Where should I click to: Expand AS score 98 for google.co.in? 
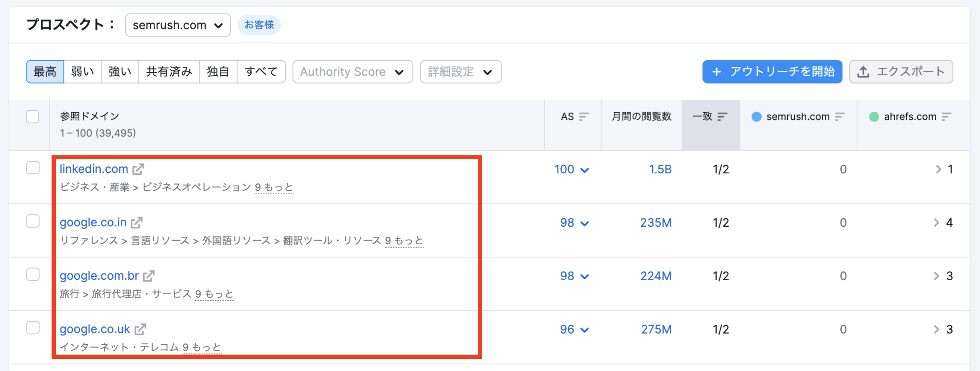click(x=574, y=223)
